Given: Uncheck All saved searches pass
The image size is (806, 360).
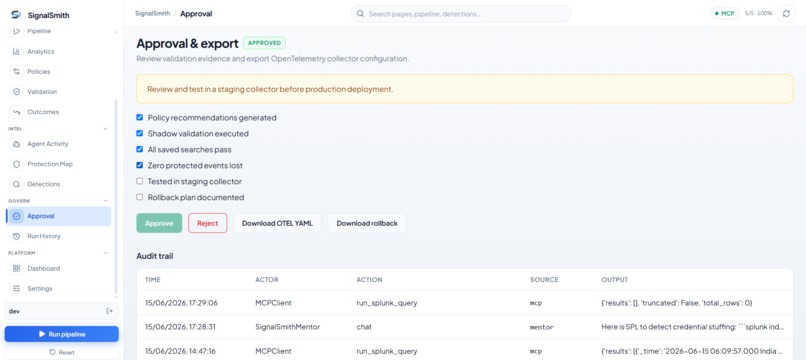Looking at the screenshot, I should click(139, 149).
